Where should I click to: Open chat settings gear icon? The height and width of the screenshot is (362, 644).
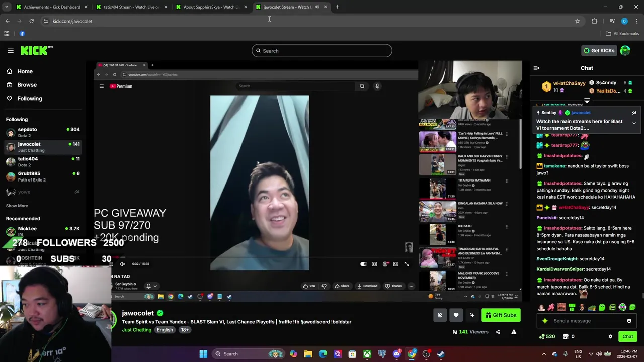coord(610,337)
